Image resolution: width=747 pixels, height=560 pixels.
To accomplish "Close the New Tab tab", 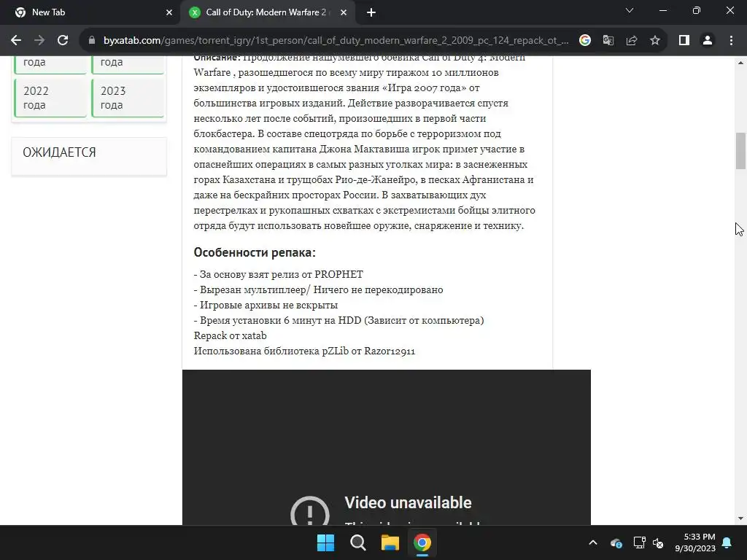I will click(169, 13).
